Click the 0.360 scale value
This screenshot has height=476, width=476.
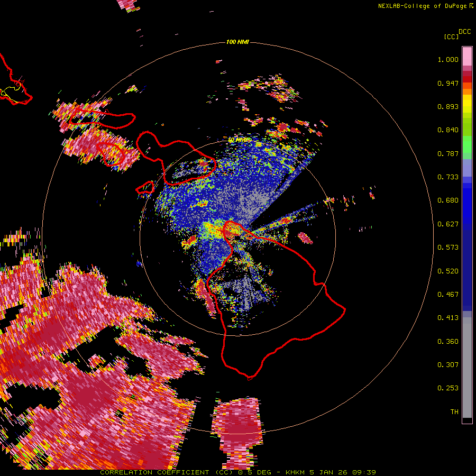coord(448,342)
